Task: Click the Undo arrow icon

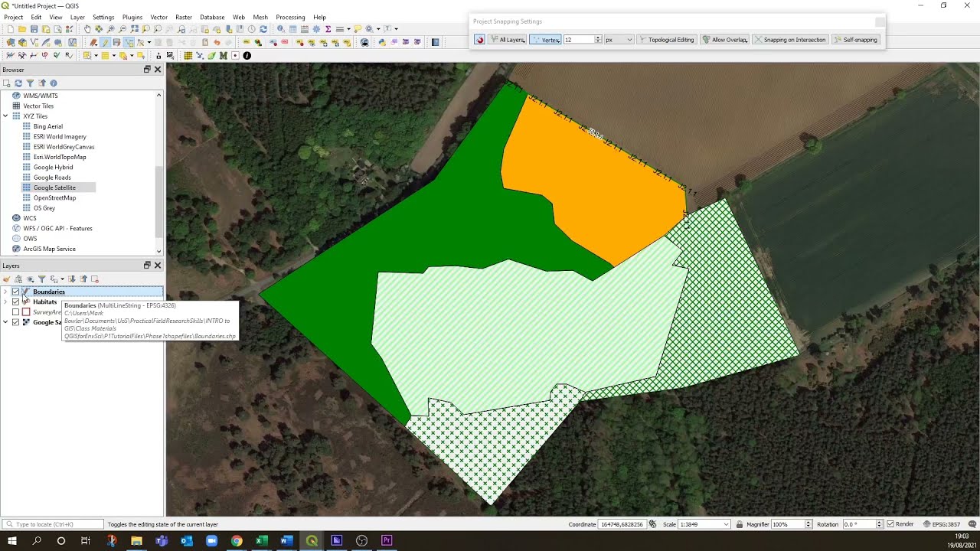Action: (x=217, y=42)
